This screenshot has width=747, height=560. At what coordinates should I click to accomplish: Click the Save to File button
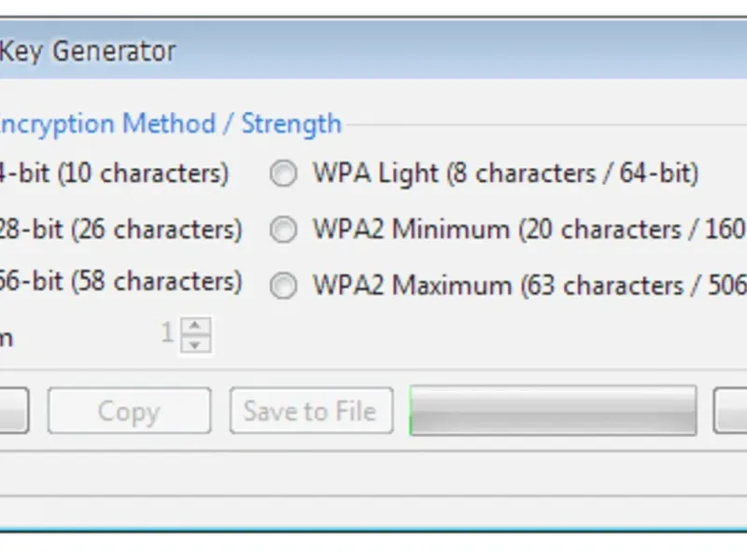pos(311,411)
